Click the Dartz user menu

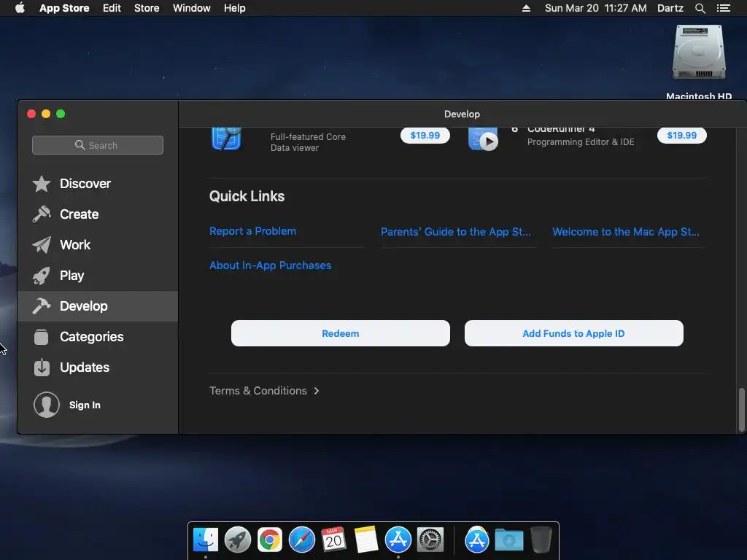pyautogui.click(x=670, y=8)
